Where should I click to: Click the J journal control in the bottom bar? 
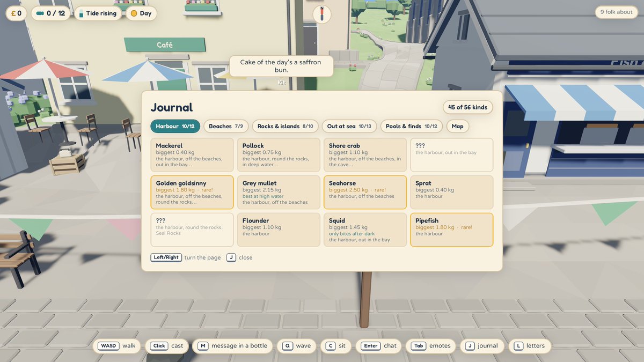pos(481,346)
